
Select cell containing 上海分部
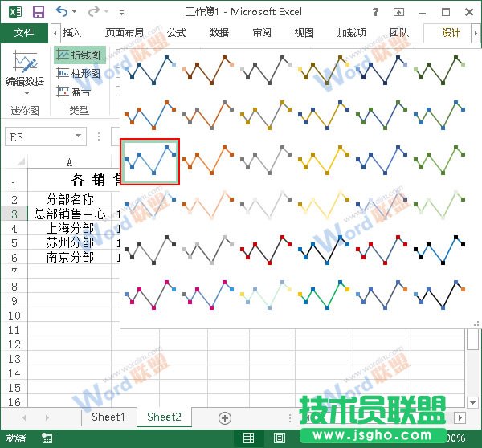tap(69, 228)
